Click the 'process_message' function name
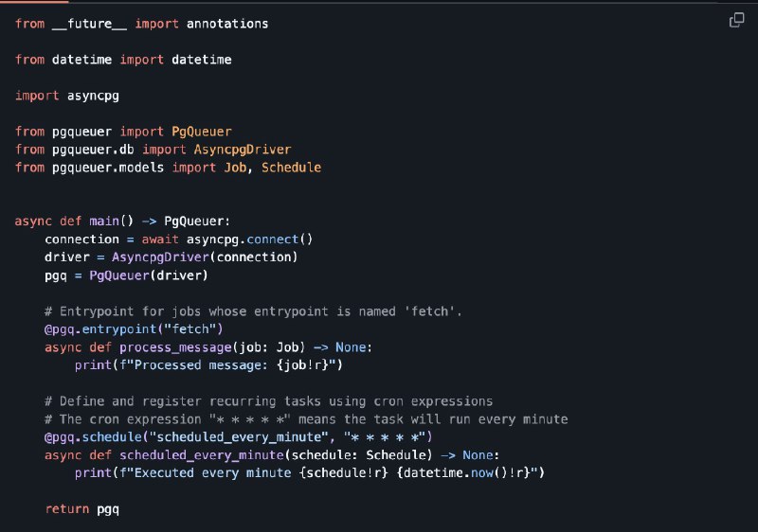Image resolution: width=758 pixels, height=532 pixels. coord(175,347)
